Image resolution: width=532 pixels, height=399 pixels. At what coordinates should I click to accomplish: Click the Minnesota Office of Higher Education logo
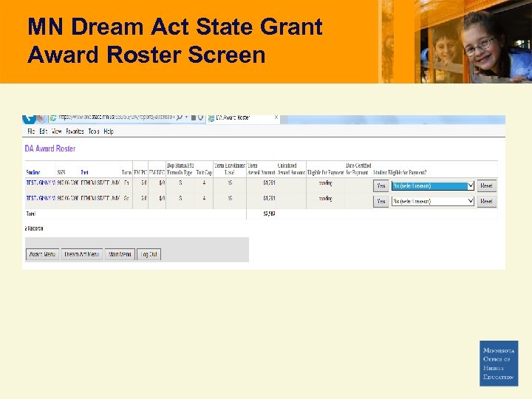499,364
